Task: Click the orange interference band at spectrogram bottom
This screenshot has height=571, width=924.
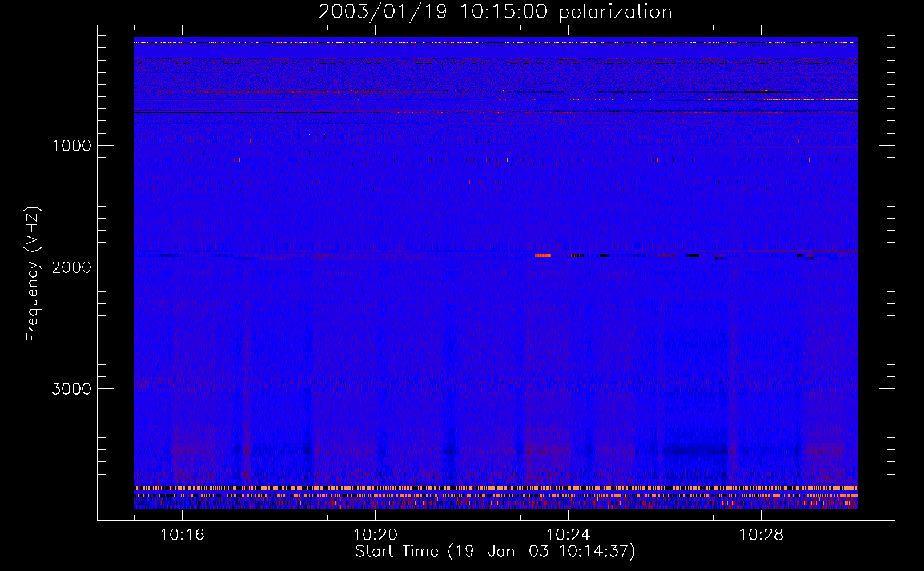Action: [496, 489]
